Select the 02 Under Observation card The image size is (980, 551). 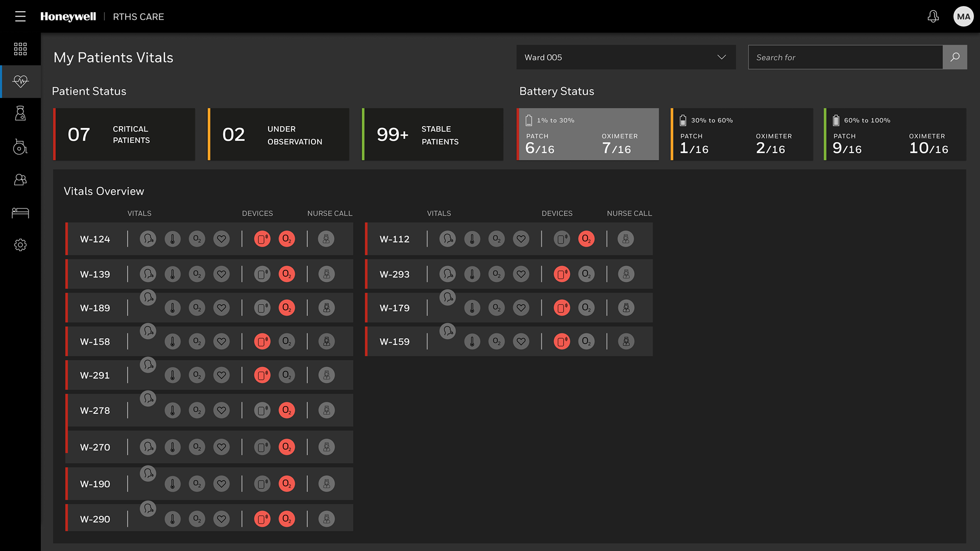click(x=279, y=135)
